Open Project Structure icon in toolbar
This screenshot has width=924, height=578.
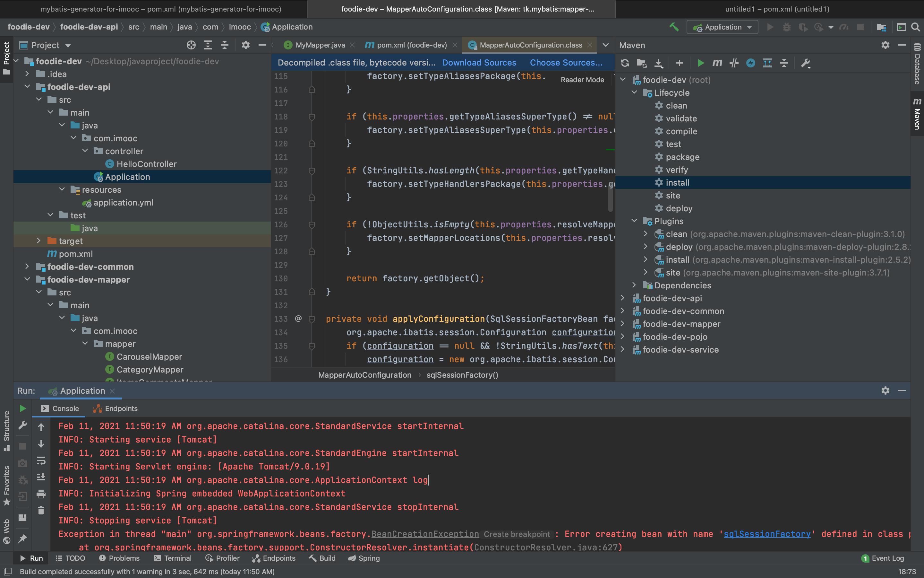click(882, 27)
